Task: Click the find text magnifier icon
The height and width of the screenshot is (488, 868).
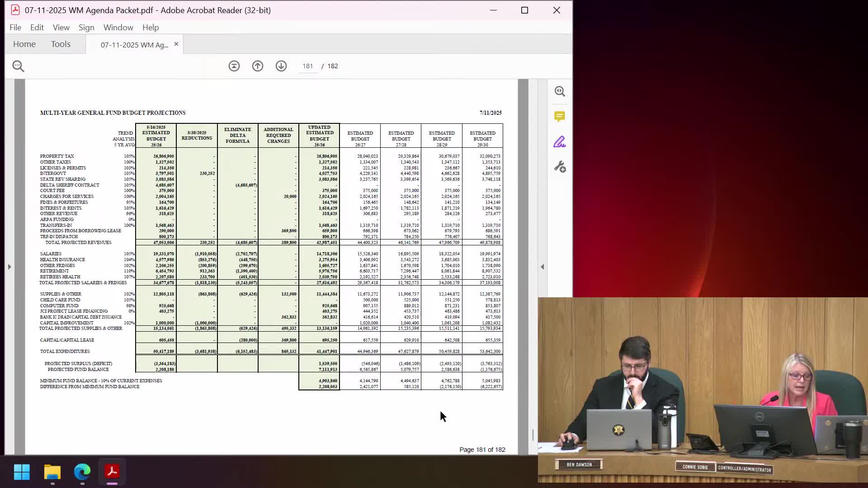Action: click(18, 66)
